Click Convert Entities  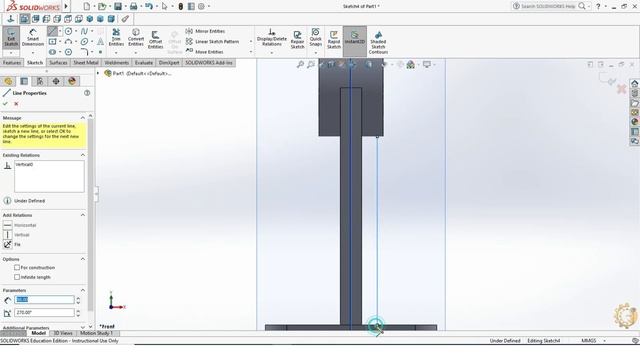[x=136, y=38]
